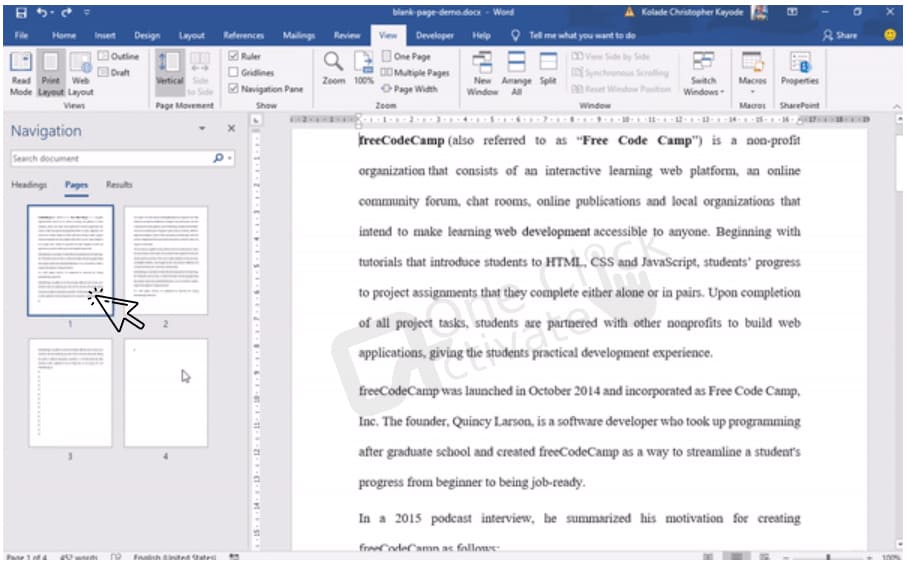Switch to Draft view
The height and width of the screenshot is (573, 907).
(114, 72)
